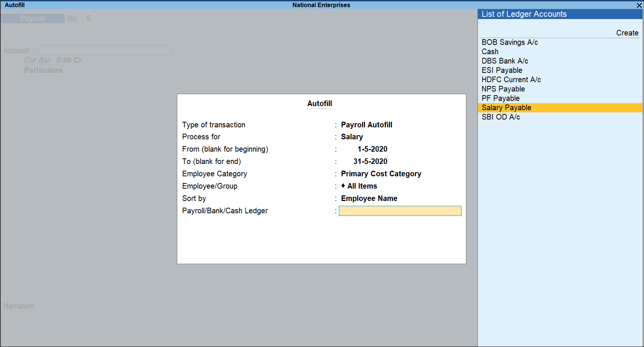Click the Payroll/Bank/Cash Ledger input field
644x347 pixels.
[x=400, y=211]
